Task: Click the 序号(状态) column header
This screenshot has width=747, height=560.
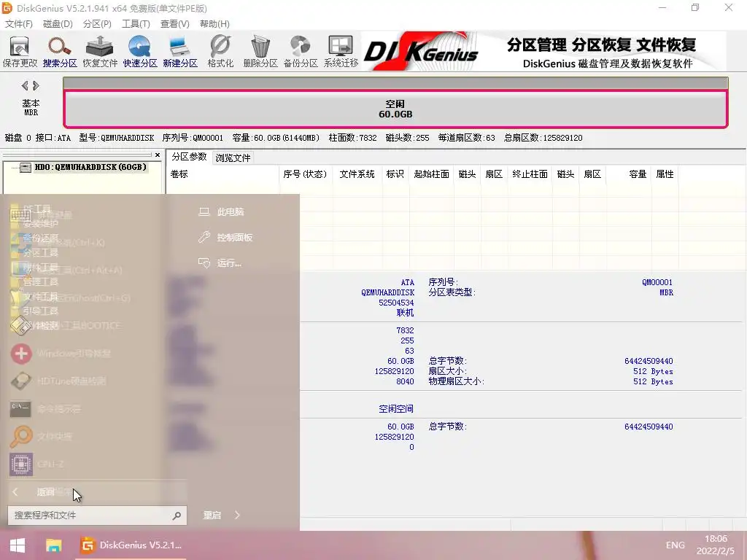Action: pos(306,174)
